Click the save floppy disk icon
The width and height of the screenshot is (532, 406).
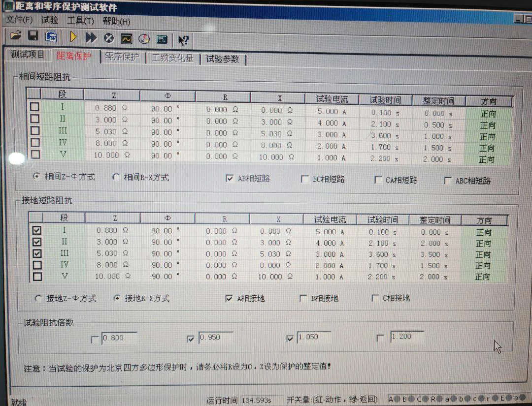tap(33, 36)
